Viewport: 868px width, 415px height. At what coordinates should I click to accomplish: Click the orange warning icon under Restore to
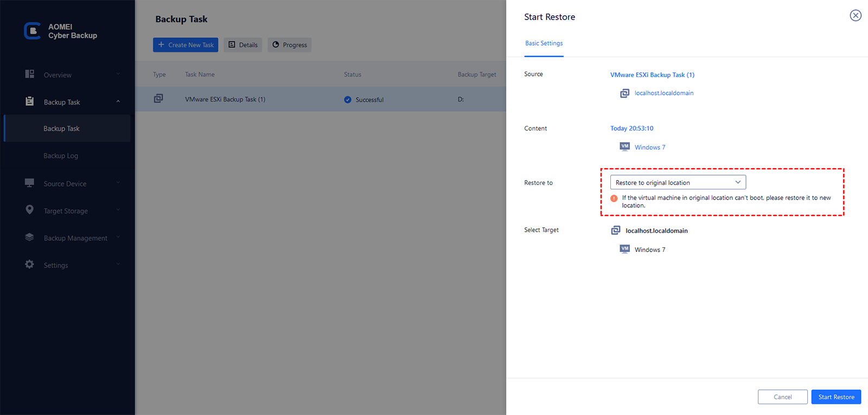pyautogui.click(x=614, y=199)
